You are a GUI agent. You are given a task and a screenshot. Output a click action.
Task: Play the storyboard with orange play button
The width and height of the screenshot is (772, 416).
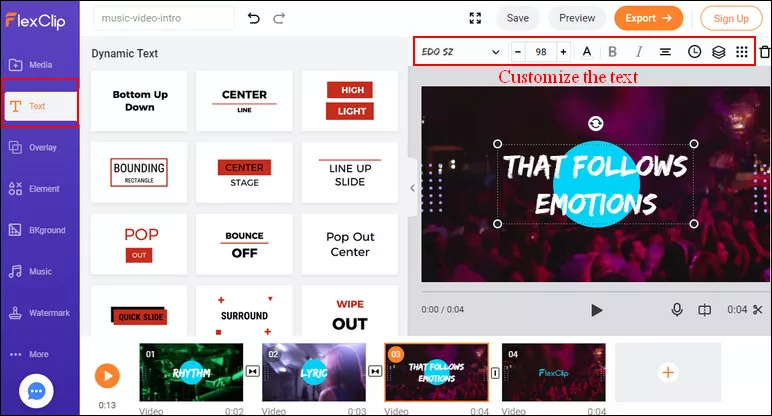(x=107, y=376)
